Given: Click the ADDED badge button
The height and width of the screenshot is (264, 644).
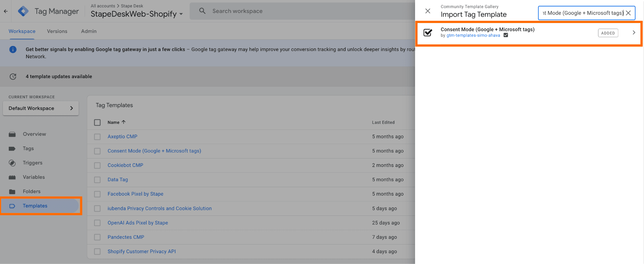Looking at the screenshot, I should [x=608, y=33].
